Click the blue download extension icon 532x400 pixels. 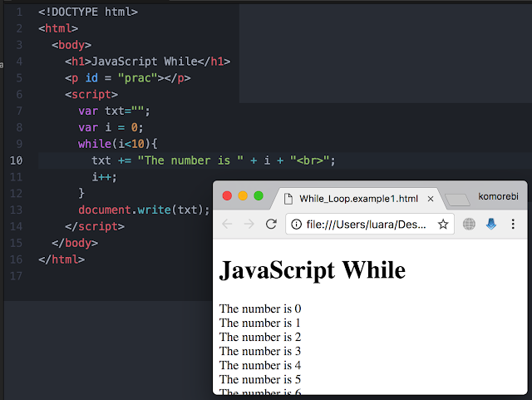pyautogui.click(x=491, y=224)
